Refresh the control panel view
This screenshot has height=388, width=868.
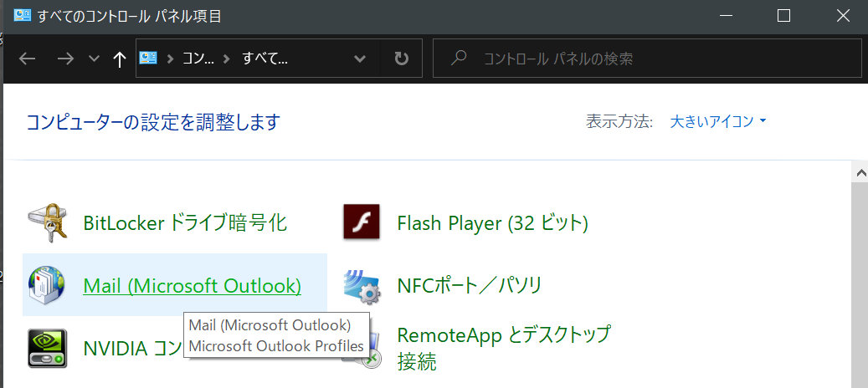(x=401, y=58)
